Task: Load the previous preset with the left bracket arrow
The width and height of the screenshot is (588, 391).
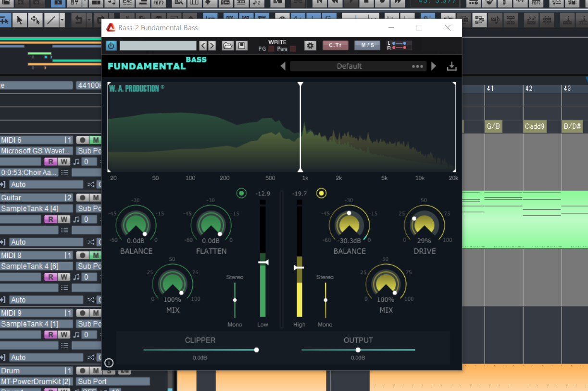Action: click(203, 46)
